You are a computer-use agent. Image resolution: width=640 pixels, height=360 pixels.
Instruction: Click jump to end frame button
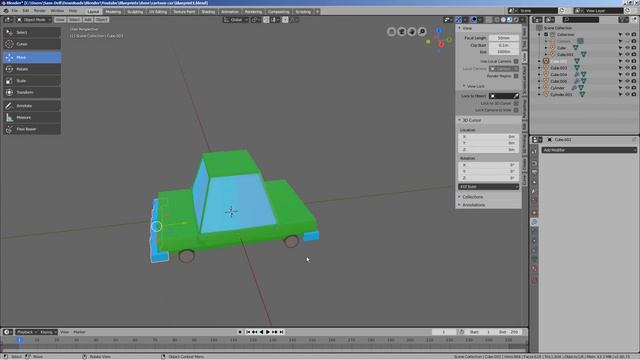click(x=281, y=332)
